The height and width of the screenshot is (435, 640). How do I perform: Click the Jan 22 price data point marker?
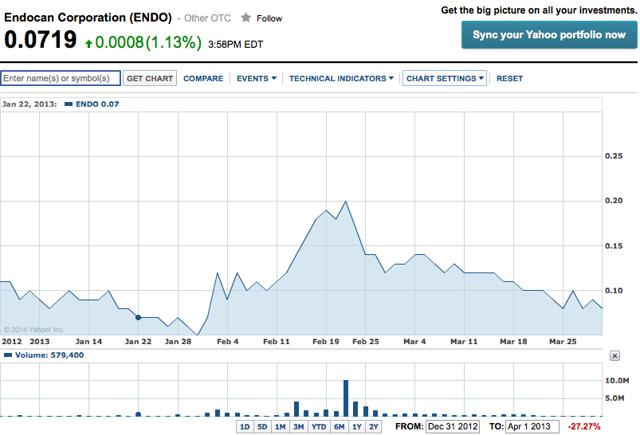(138, 317)
